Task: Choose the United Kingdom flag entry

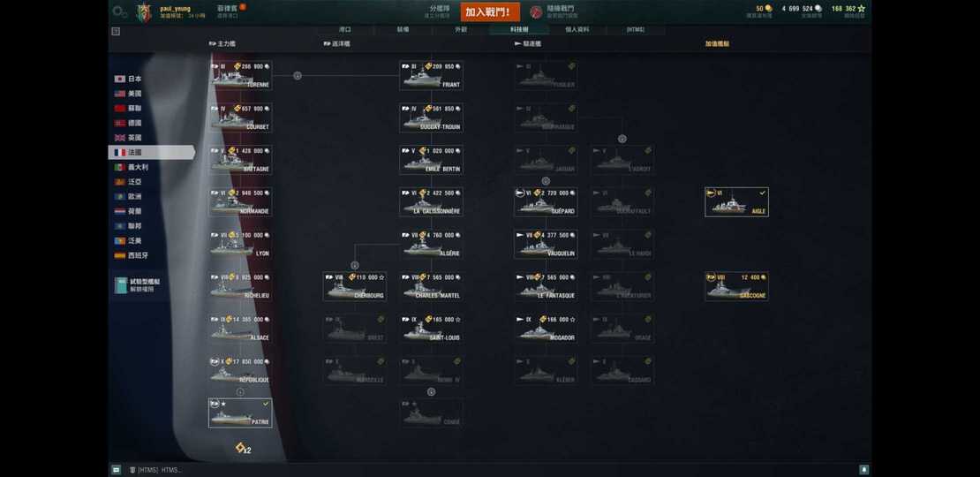Action: point(119,138)
